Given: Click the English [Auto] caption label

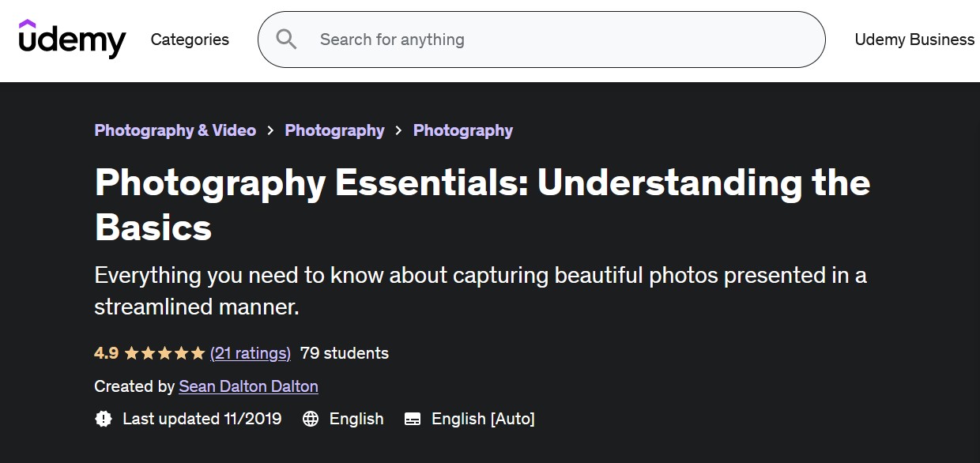Looking at the screenshot, I should [x=483, y=419].
